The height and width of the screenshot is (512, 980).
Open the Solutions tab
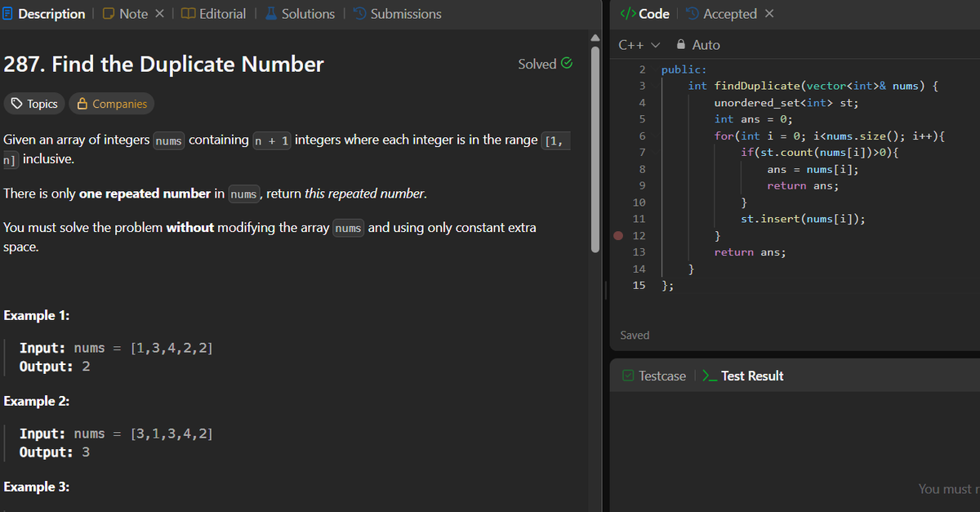pyautogui.click(x=299, y=14)
